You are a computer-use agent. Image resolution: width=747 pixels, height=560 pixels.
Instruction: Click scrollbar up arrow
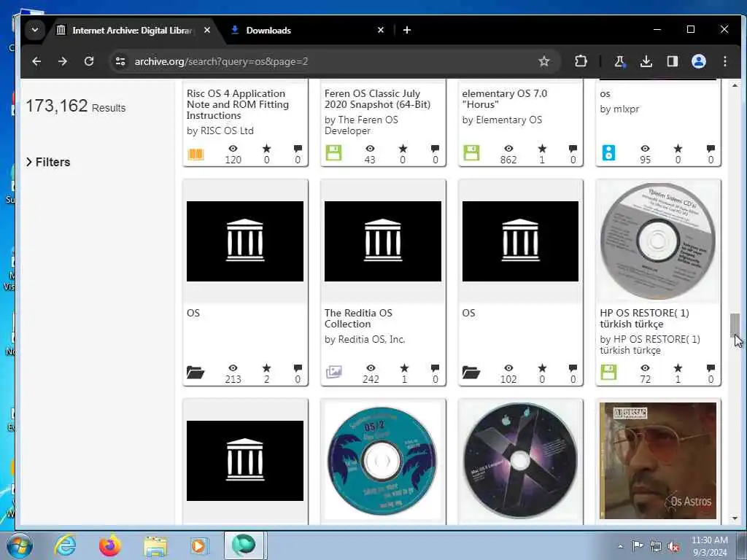tap(735, 86)
